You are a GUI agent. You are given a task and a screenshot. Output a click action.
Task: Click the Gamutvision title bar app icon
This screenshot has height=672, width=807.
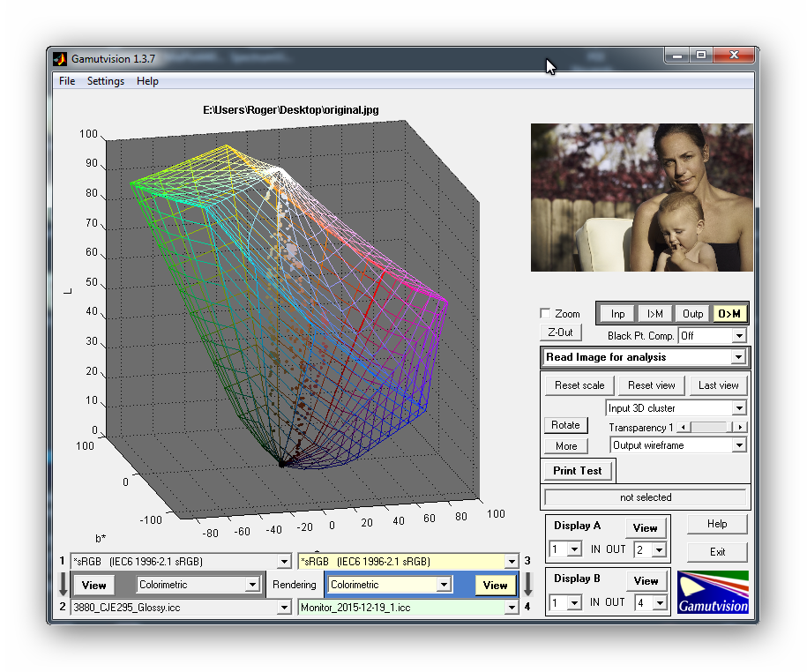pyautogui.click(x=60, y=59)
